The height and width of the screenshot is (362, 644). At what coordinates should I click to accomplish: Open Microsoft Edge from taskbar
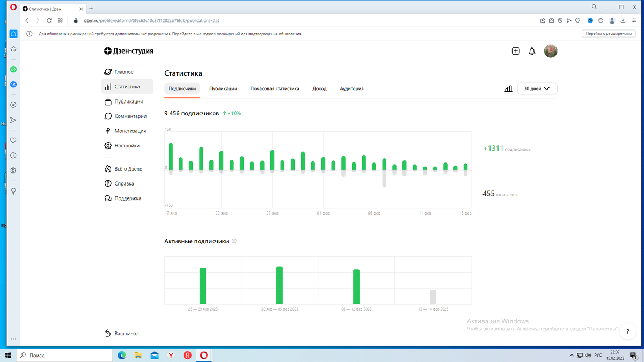pyautogui.click(x=122, y=356)
